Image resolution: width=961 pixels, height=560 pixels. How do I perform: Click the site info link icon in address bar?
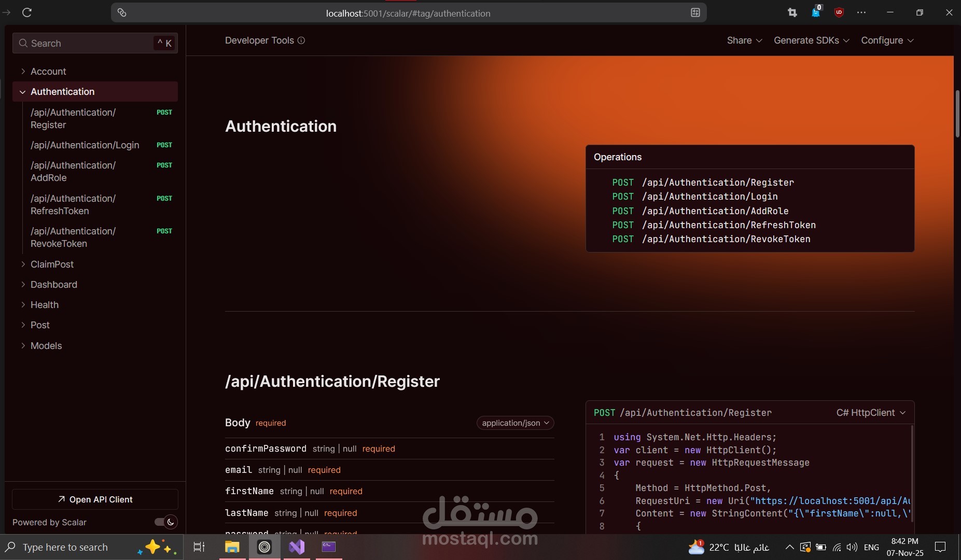pos(122,13)
